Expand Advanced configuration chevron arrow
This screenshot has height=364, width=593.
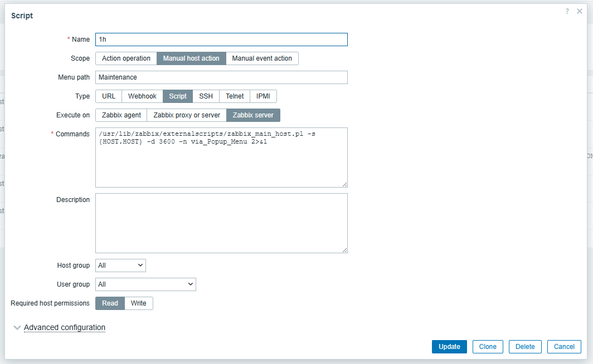pyautogui.click(x=17, y=328)
